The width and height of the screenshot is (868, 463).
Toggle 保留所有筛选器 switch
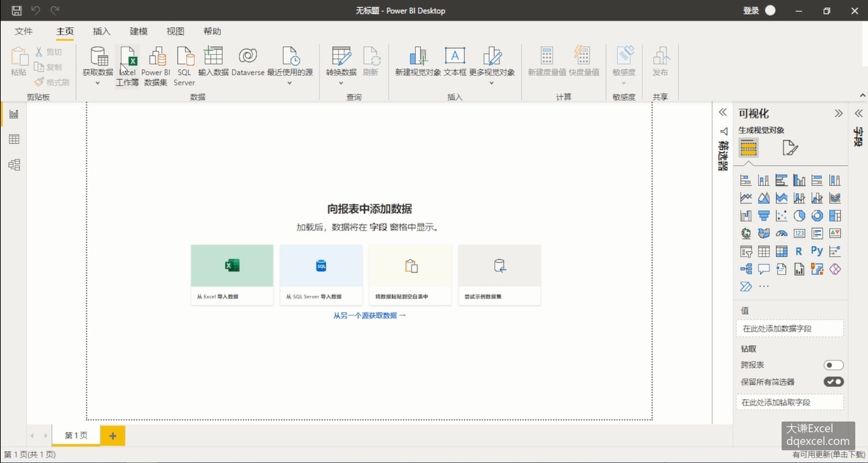coord(834,382)
